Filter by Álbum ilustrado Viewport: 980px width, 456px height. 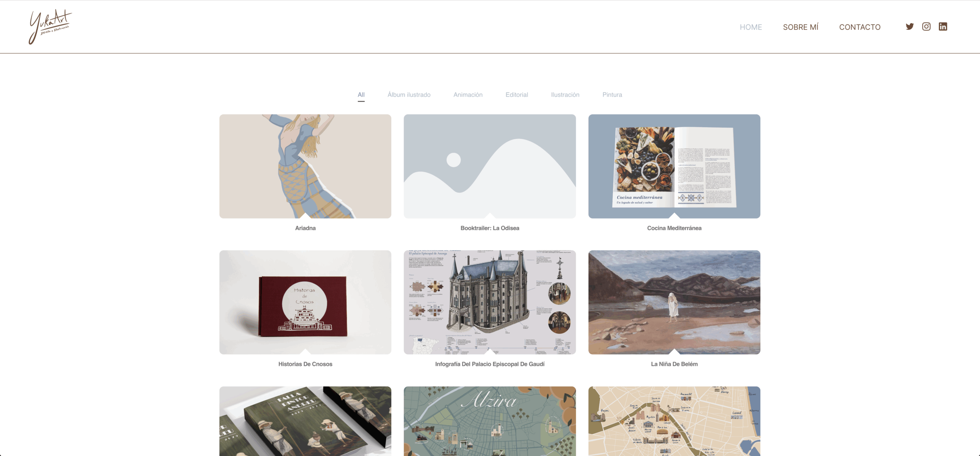tap(409, 95)
